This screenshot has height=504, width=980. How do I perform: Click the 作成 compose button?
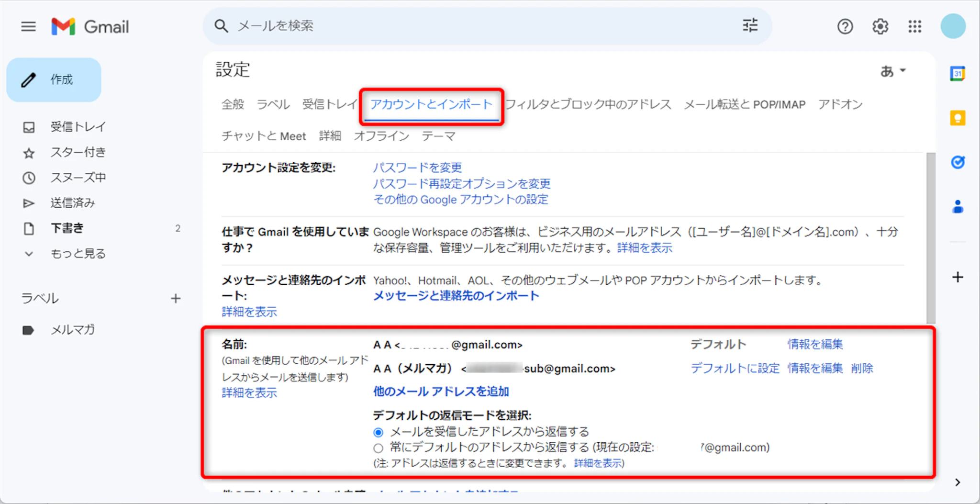tap(54, 79)
